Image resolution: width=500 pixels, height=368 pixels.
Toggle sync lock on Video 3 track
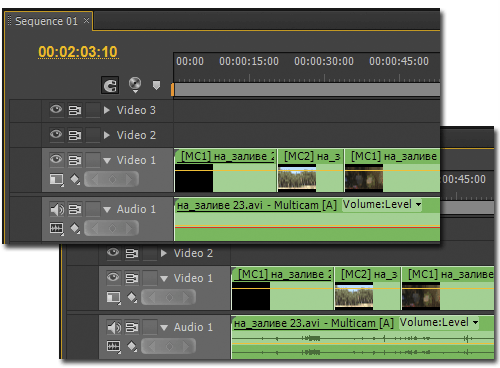75,110
